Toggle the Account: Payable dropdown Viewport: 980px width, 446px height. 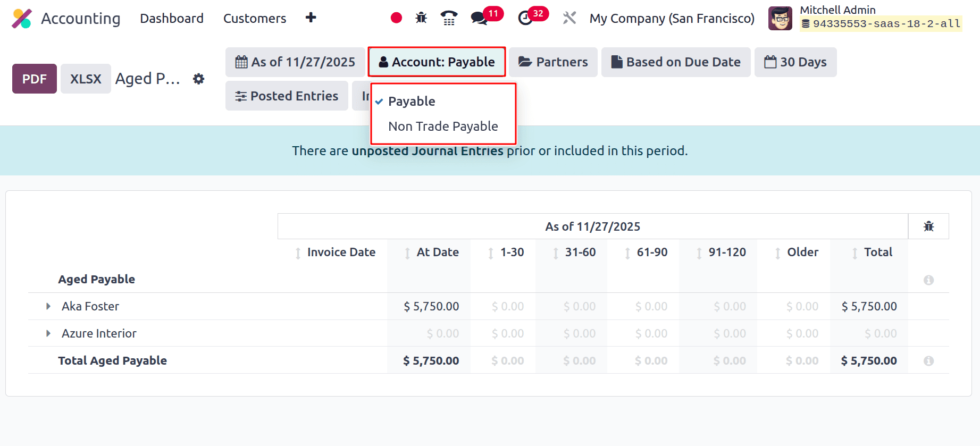(x=437, y=62)
